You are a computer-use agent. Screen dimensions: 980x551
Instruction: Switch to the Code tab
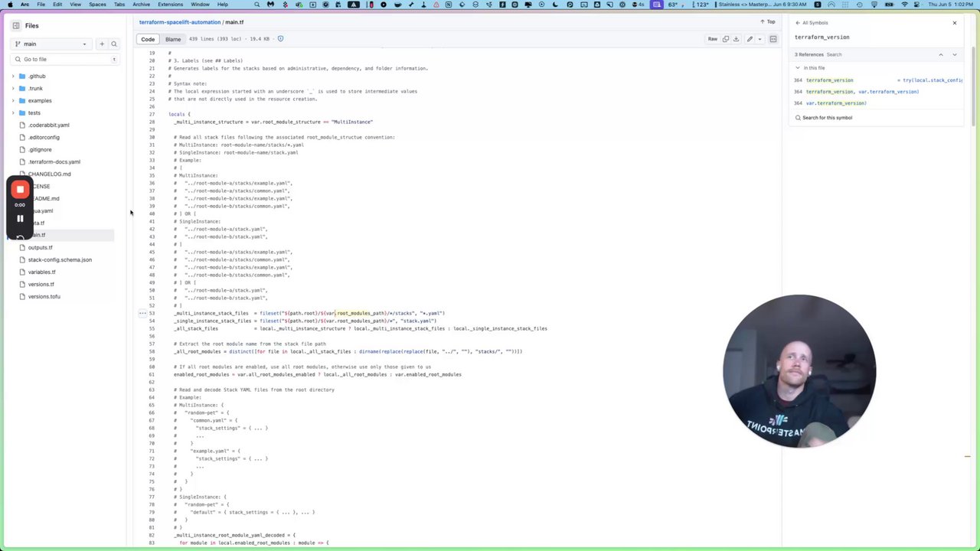148,39
